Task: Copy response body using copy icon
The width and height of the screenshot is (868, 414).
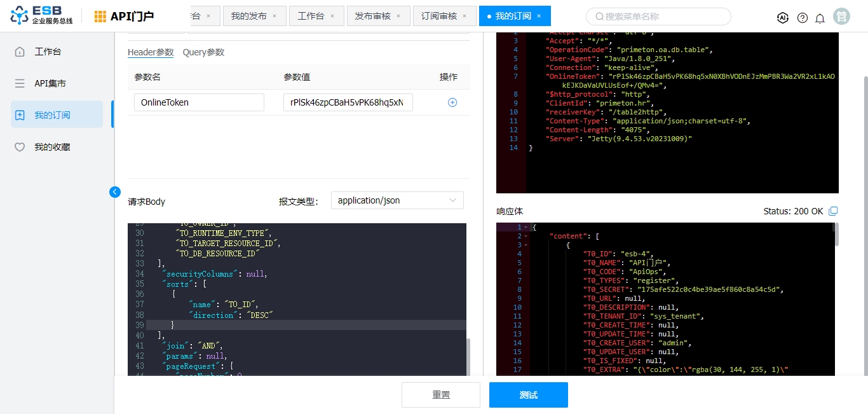Action: pos(834,211)
